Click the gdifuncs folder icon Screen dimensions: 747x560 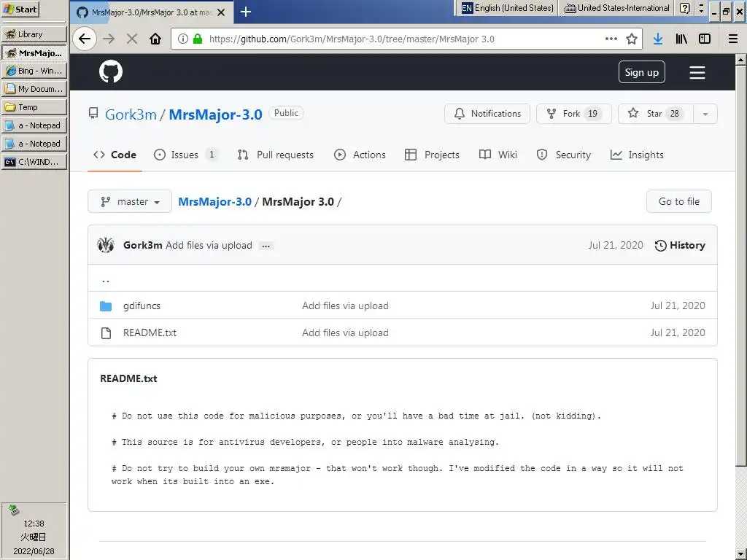pos(106,306)
